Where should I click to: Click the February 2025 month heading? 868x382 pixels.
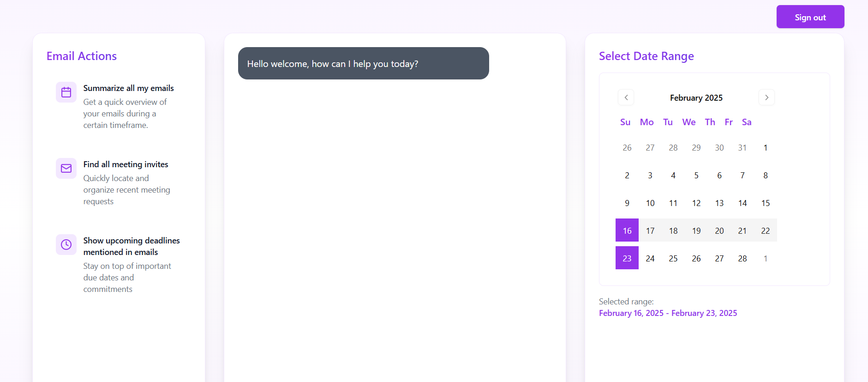(696, 98)
